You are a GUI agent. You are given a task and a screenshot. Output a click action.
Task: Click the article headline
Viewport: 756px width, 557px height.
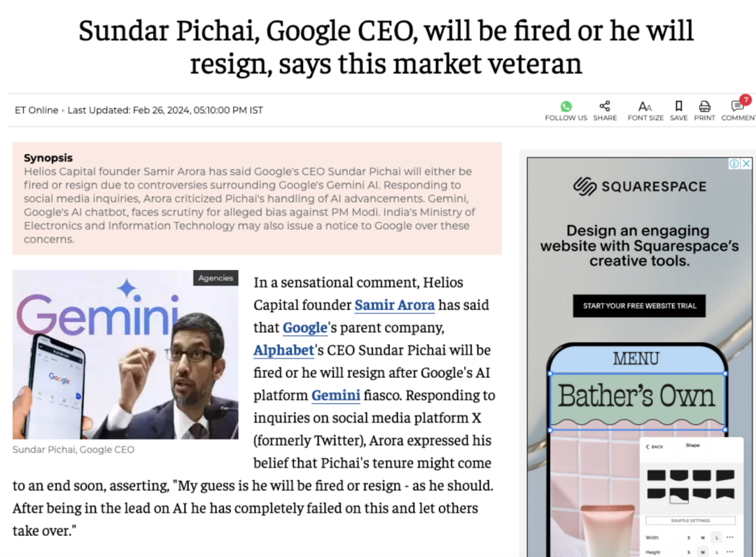point(386,47)
